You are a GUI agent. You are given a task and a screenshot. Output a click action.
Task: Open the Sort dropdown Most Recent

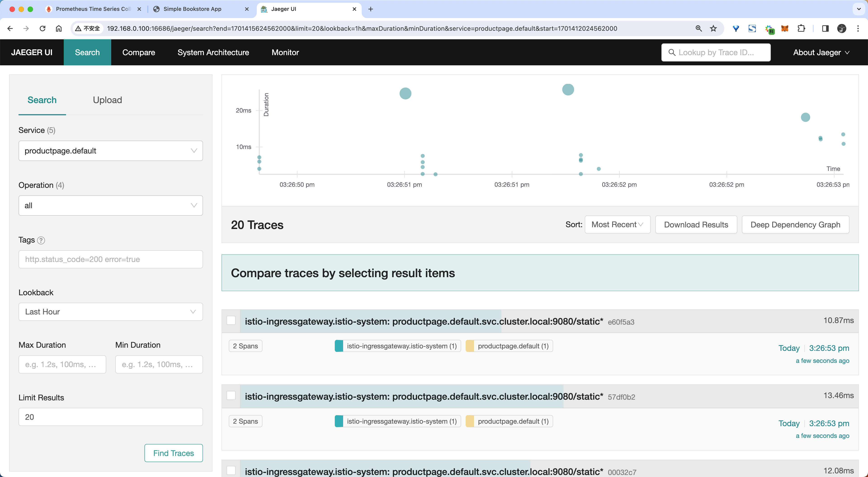click(617, 224)
